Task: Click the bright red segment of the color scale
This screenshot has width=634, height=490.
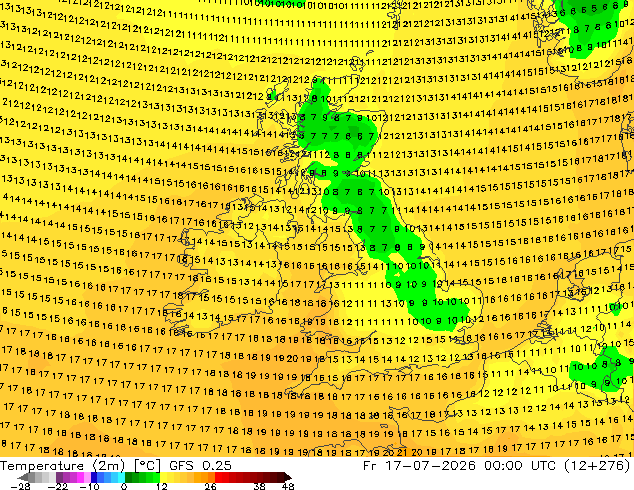Action: [x=222, y=477]
